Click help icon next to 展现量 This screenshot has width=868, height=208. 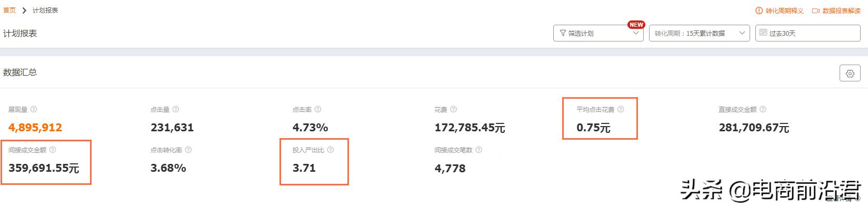click(x=34, y=109)
